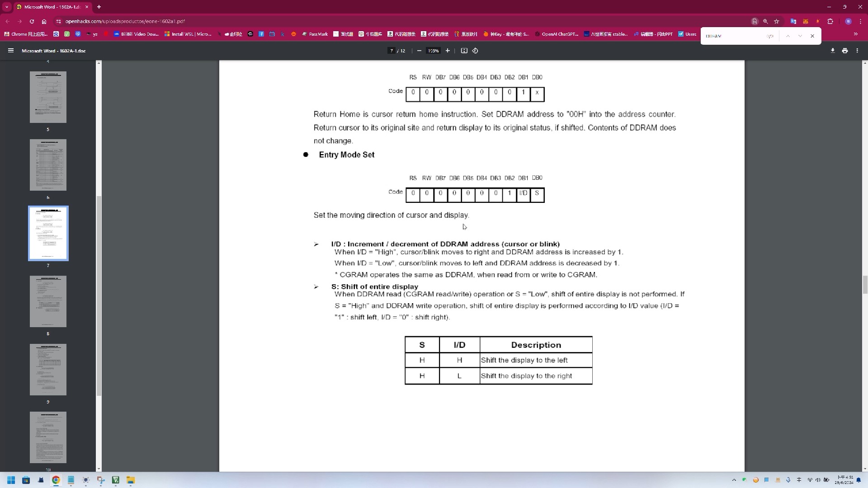Go to next find result
This screenshot has width=868, height=488.
tap(800, 36)
